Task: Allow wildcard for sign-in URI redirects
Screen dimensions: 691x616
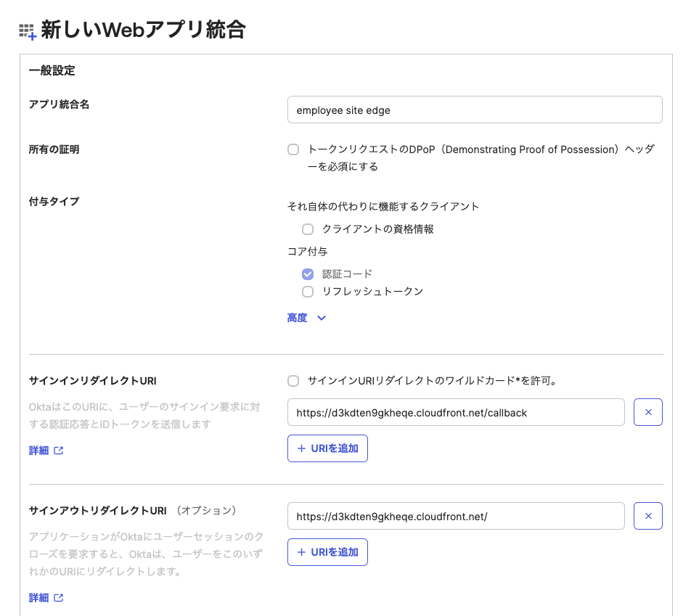Action: (x=293, y=381)
